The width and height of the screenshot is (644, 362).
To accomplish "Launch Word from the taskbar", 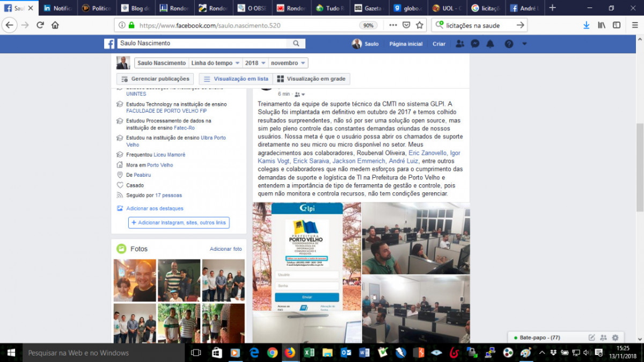I will (364, 353).
